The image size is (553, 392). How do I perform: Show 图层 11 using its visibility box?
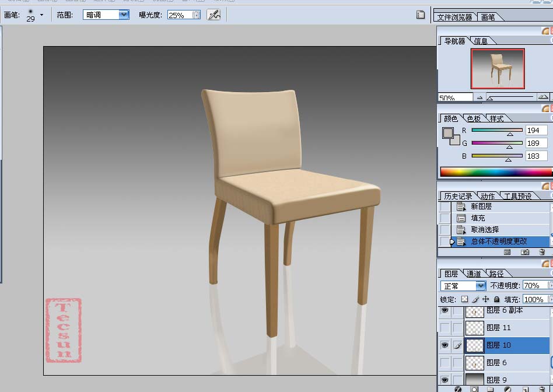[x=444, y=328]
